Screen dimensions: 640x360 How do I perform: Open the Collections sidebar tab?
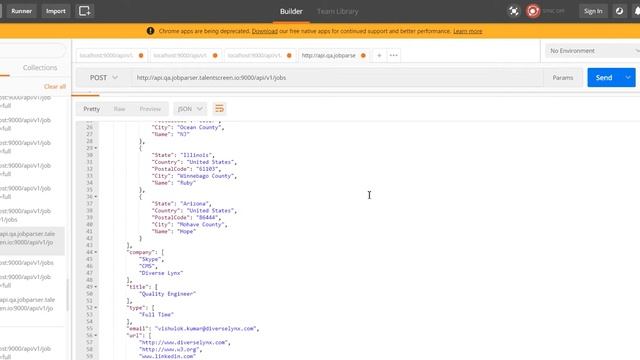click(40, 68)
